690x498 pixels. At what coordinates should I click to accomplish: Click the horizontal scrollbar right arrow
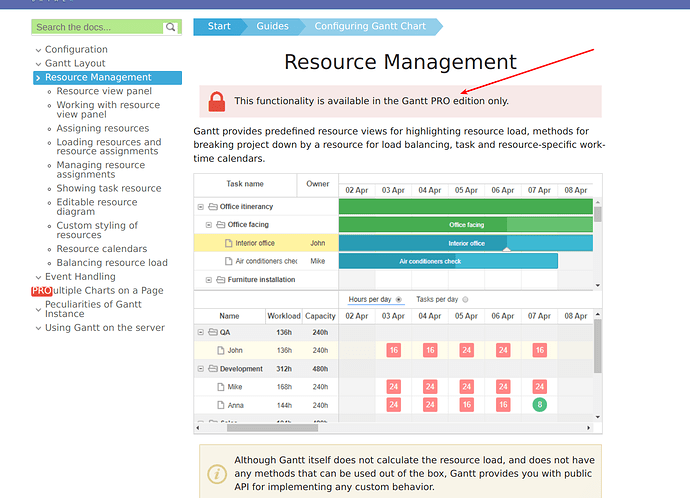[x=589, y=428]
